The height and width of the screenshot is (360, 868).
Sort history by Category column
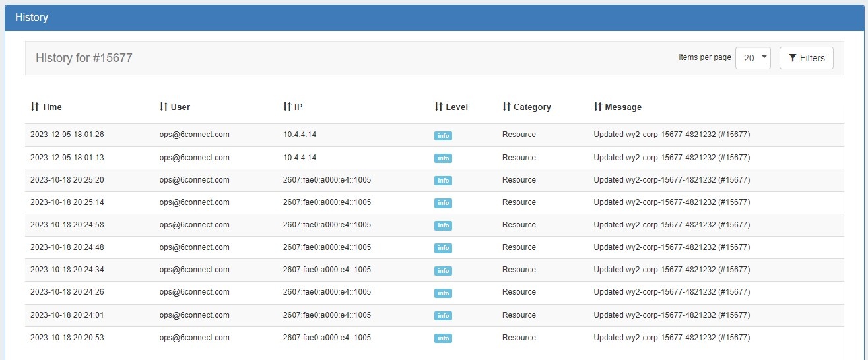527,107
